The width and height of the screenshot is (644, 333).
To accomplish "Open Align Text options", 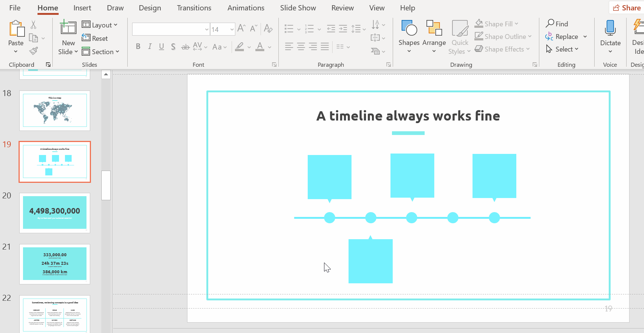I will [378, 37].
